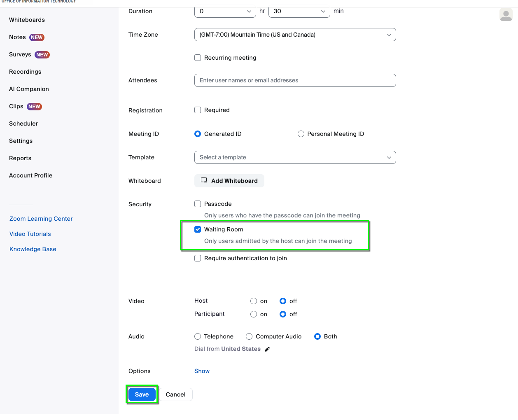Open the Time Zone dropdown
This screenshot has width=518, height=420.
coord(295,35)
